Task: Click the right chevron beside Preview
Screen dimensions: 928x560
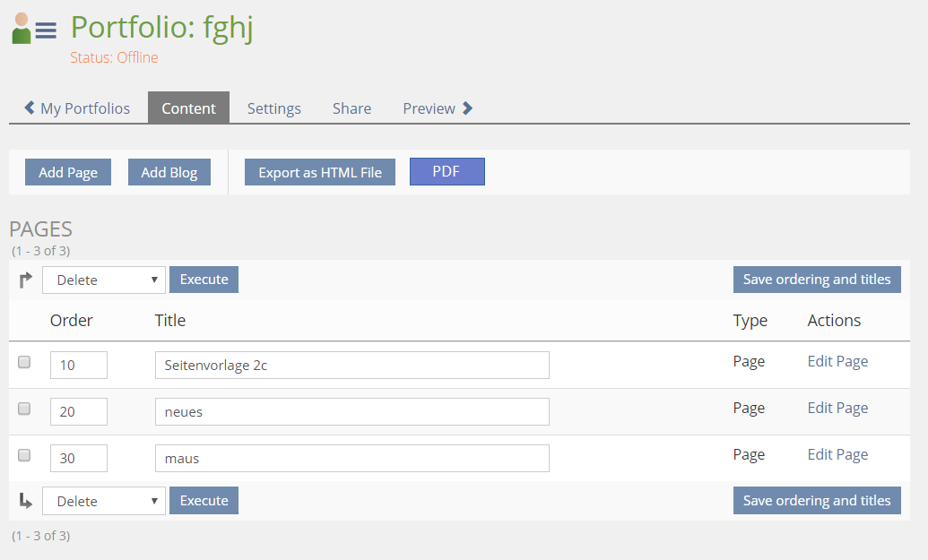Action: [467, 108]
